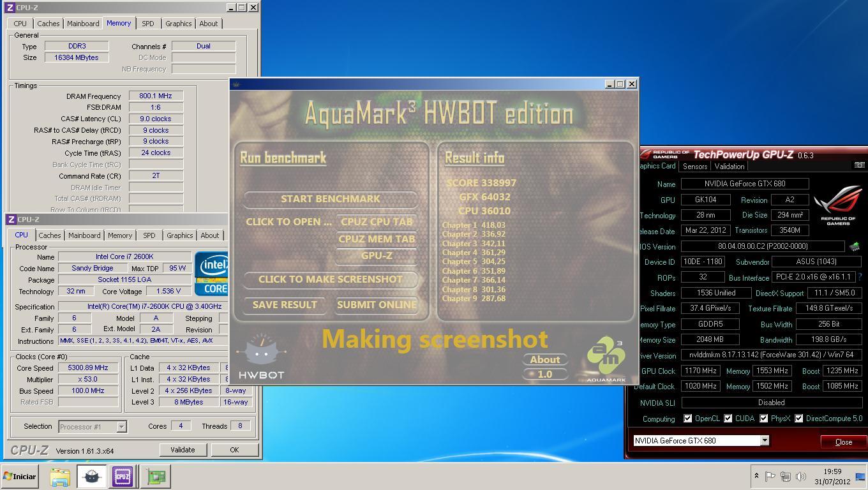The width and height of the screenshot is (868, 490).
Task: Open Mainboard tab in CPU-Z Memory window
Action: [x=83, y=24]
